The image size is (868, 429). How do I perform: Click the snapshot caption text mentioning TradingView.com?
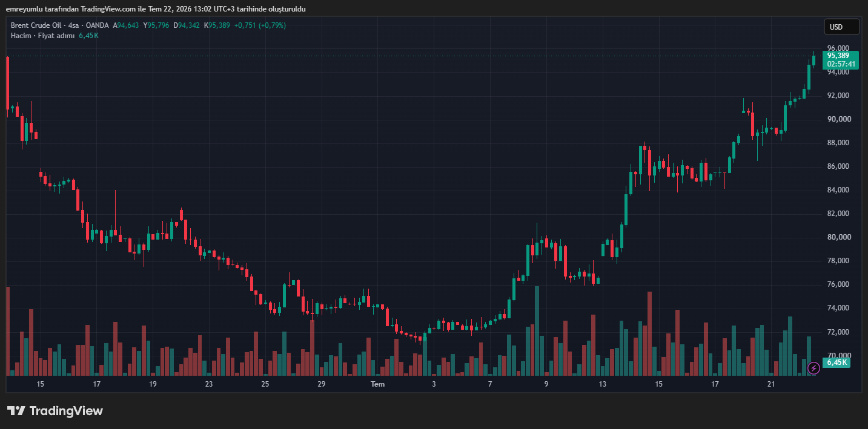pos(156,8)
